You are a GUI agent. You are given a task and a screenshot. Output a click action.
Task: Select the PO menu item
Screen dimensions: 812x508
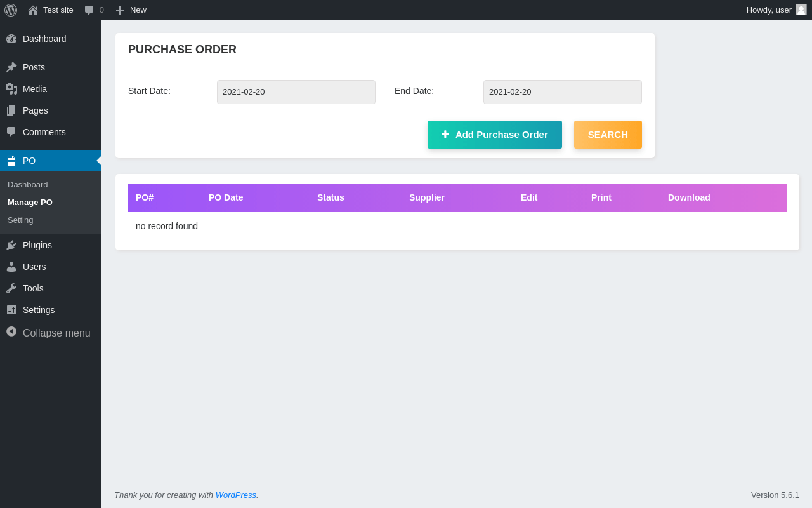[51, 161]
